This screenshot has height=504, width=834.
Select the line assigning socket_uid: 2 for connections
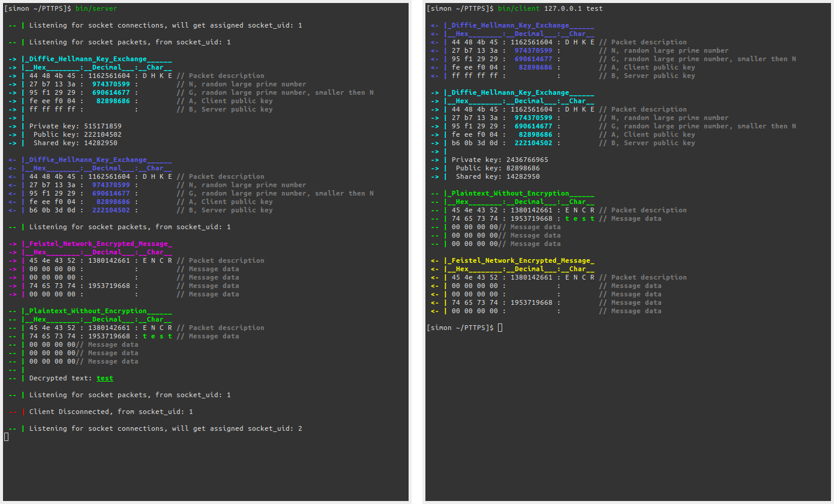point(166,429)
